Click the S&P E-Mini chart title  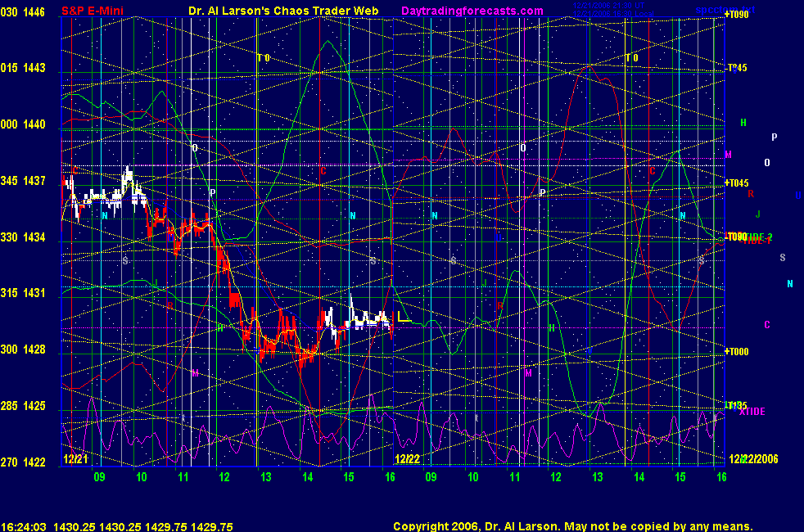click(93, 11)
